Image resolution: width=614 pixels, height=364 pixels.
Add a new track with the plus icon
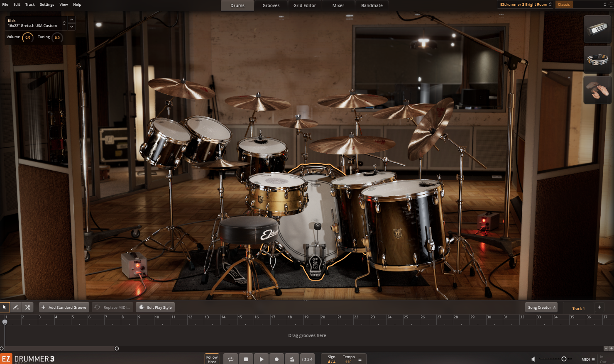tap(599, 307)
